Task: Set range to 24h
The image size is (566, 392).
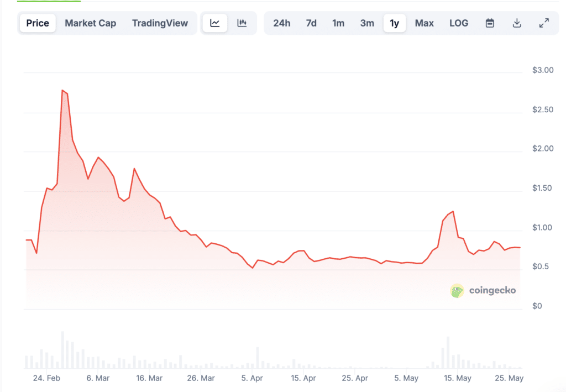Action: (281, 23)
